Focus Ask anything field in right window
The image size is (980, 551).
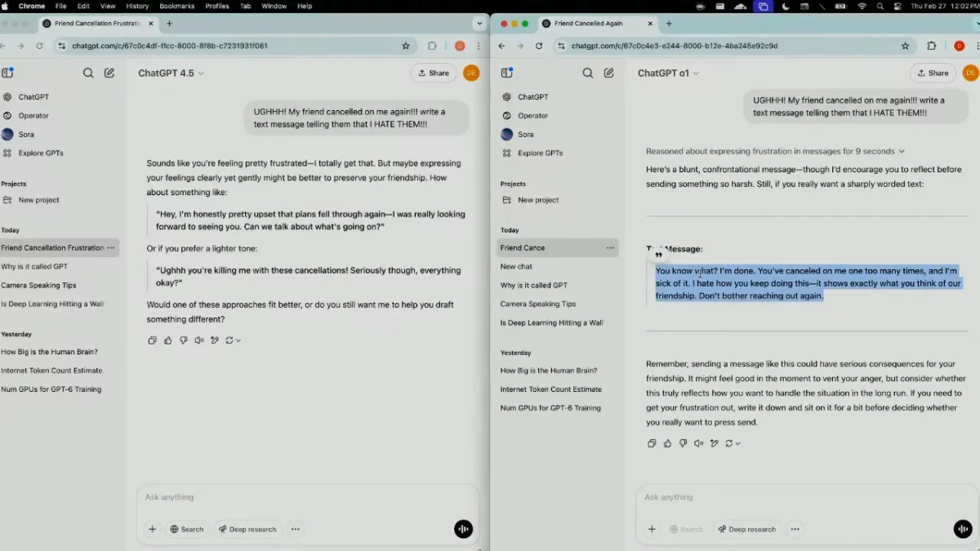coord(807,497)
